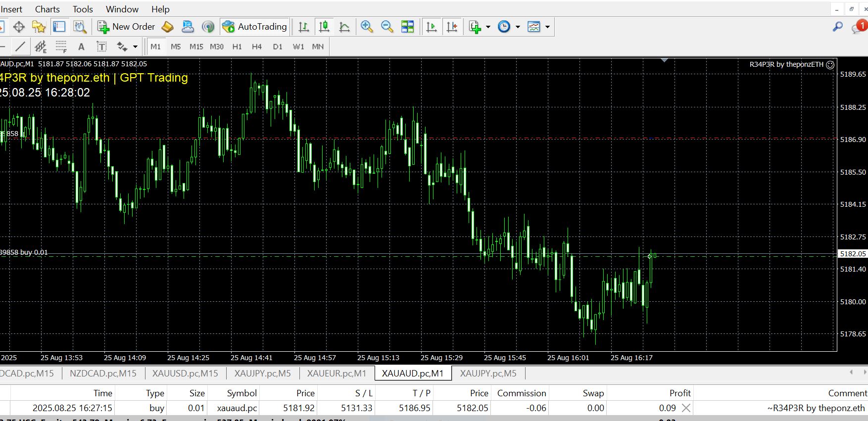868x421 pixels.
Task: Switch chart to line chart style
Action: click(344, 27)
